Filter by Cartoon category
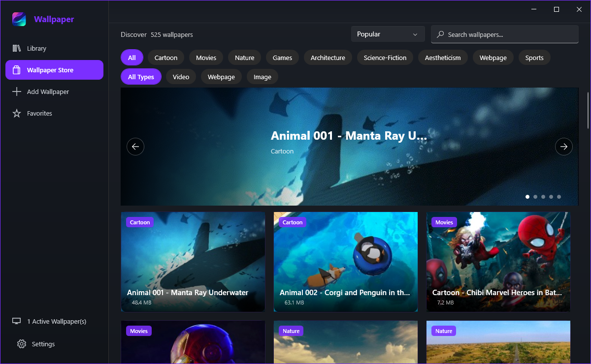Viewport: 591px width, 364px height. click(x=166, y=58)
